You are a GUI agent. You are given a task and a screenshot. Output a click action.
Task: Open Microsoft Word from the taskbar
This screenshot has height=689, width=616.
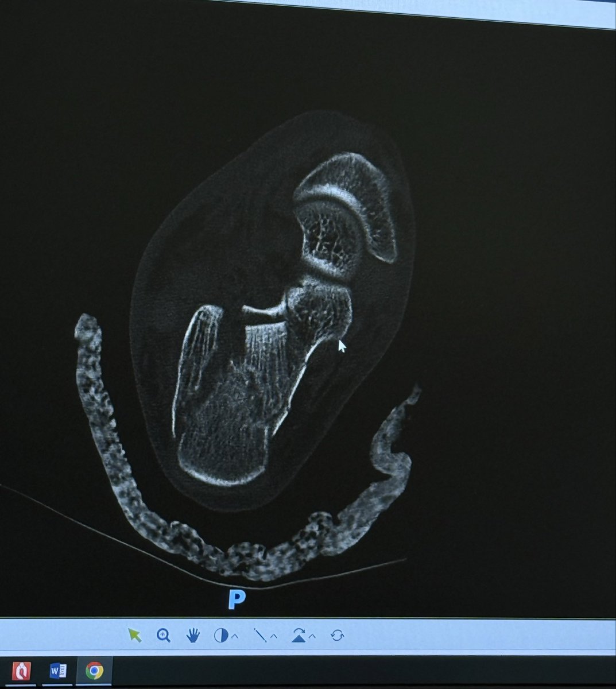point(59,670)
